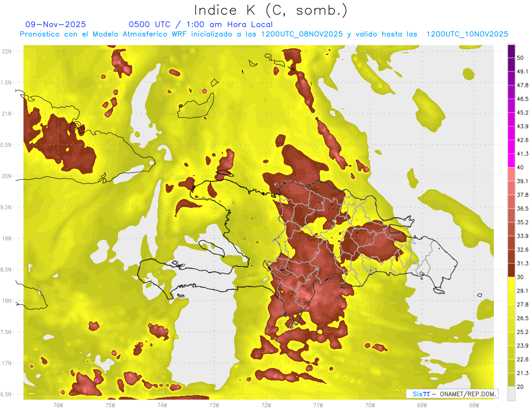Click colorbar value '45.2'
Viewport: 532px width, 411px height.
[522, 113]
